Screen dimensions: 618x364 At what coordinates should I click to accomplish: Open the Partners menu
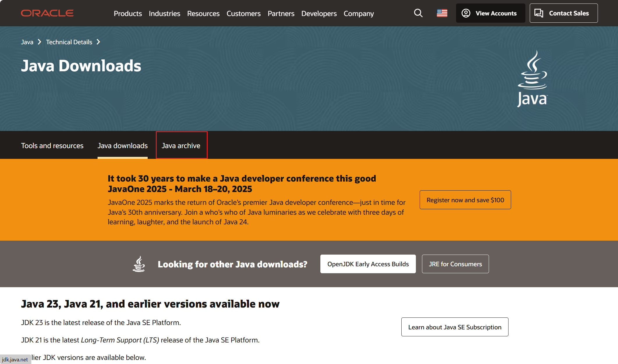tap(281, 13)
